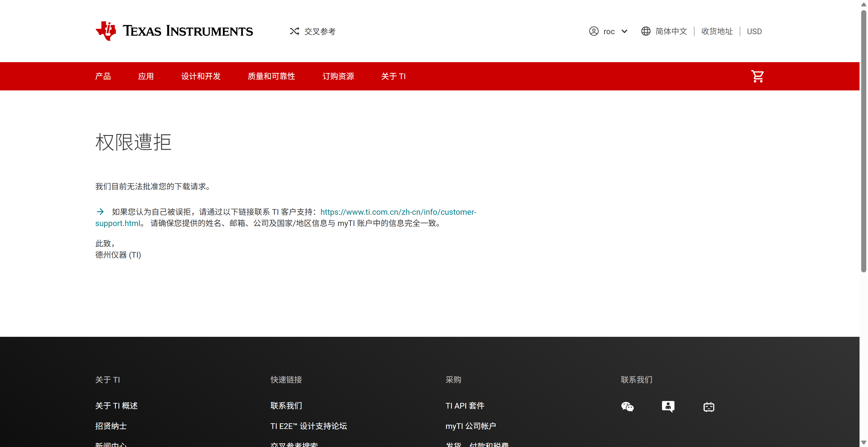
Task: Follow the TI customer-support.html link
Action: (398, 212)
